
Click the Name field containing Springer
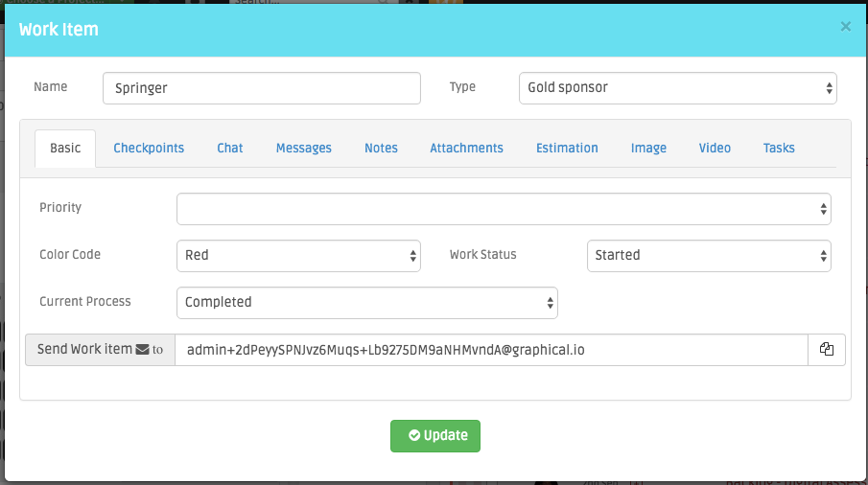pyautogui.click(x=261, y=88)
